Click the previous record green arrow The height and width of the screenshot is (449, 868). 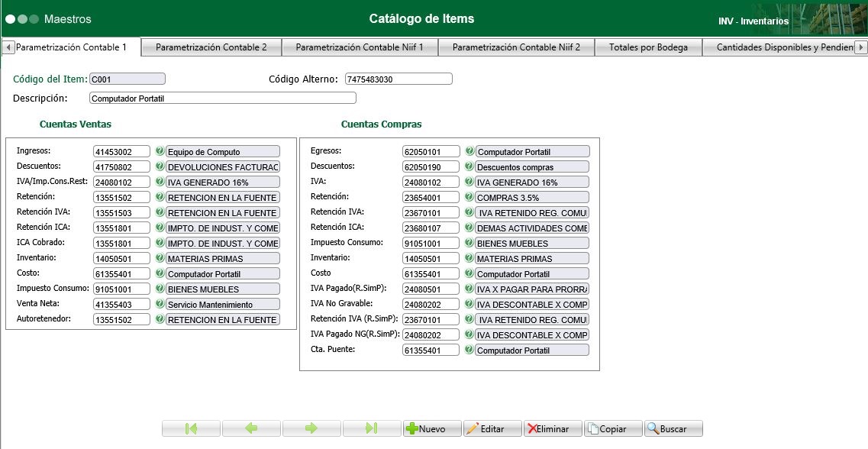(x=251, y=428)
